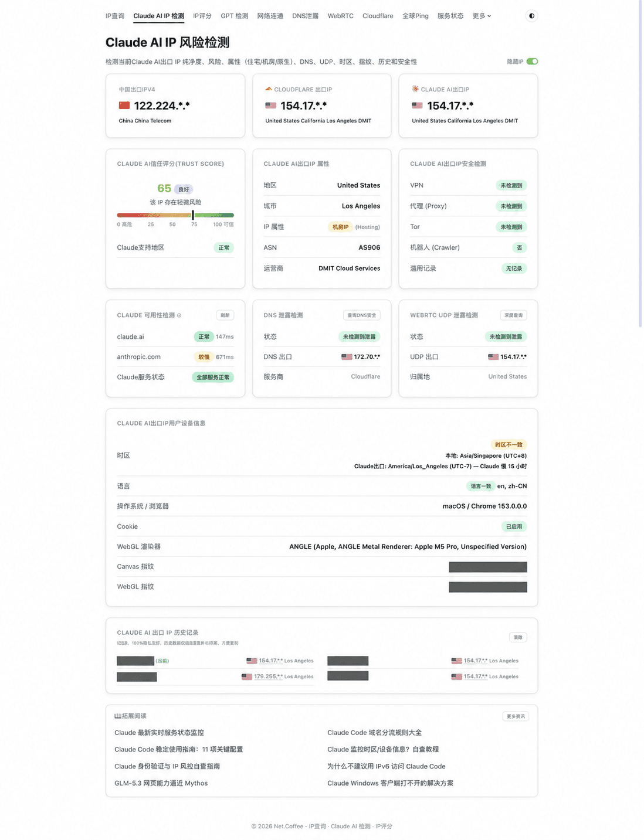
Task: Open Claude 监控时区/设备信息 自查教程
Action: point(383,750)
